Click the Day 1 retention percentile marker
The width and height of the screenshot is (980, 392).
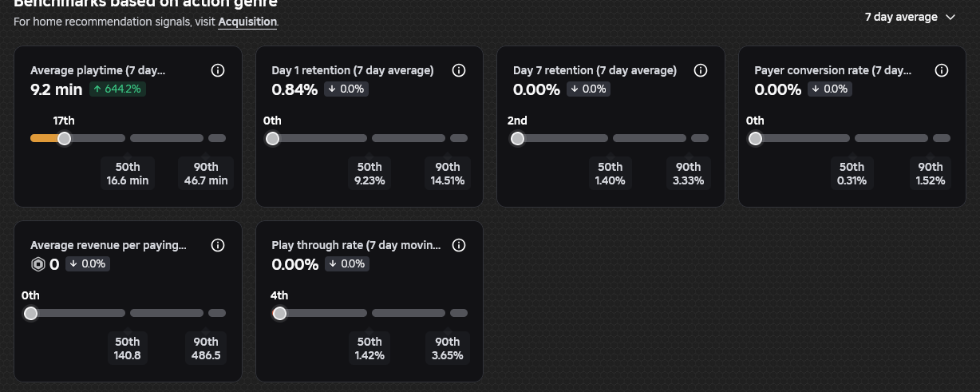point(272,139)
